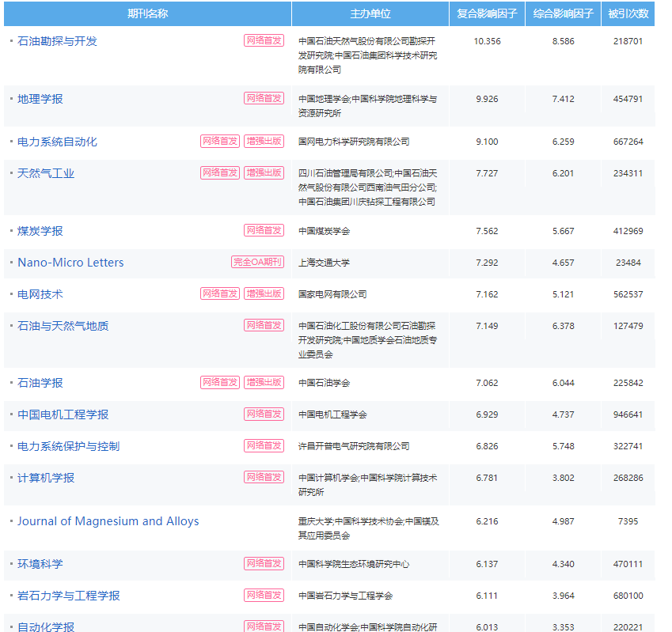The height and width of the screenshot is (632, 672).
Task: Open journal 电力系统自动化
Action: pyautogui.click(x=57, y=142)
